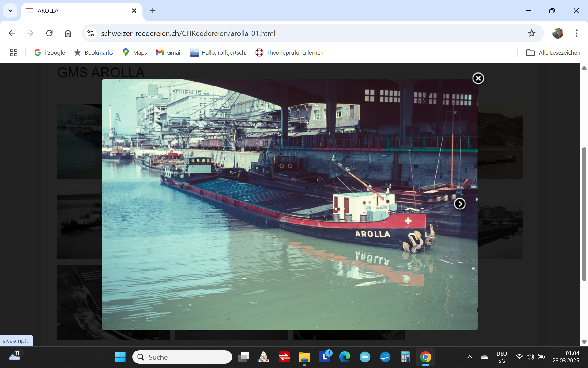Open a new browser tab
588x368 pixels.
[153, 11]
